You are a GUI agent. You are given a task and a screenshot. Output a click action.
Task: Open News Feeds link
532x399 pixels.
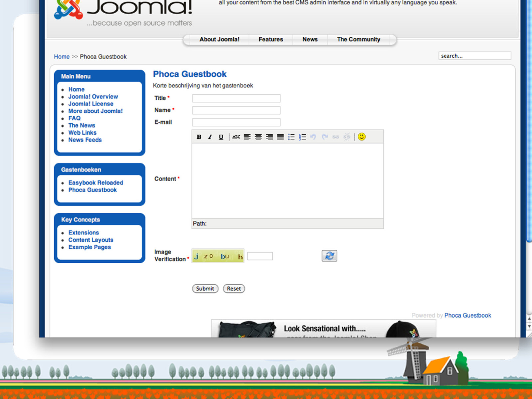click(x=85, y=140)
